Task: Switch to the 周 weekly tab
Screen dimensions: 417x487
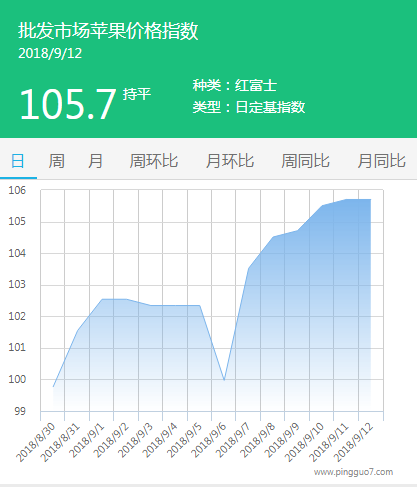Action: 56,161
